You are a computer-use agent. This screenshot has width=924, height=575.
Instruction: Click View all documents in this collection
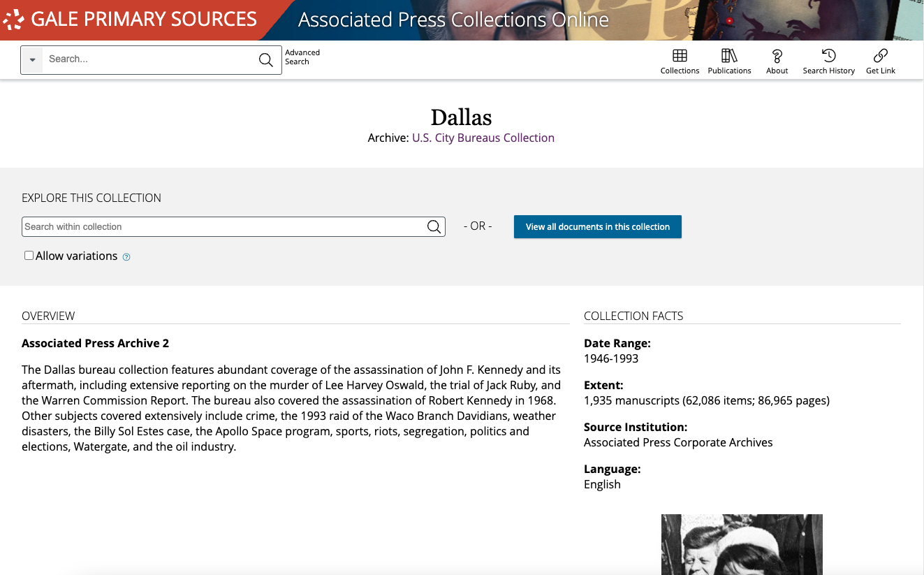pyautogui.click(x=598, y=226)
